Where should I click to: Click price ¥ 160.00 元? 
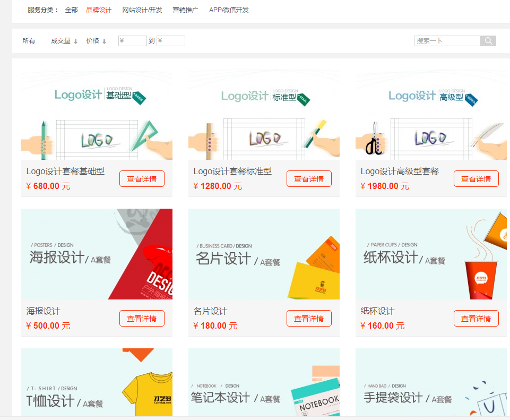coord(383,325)
